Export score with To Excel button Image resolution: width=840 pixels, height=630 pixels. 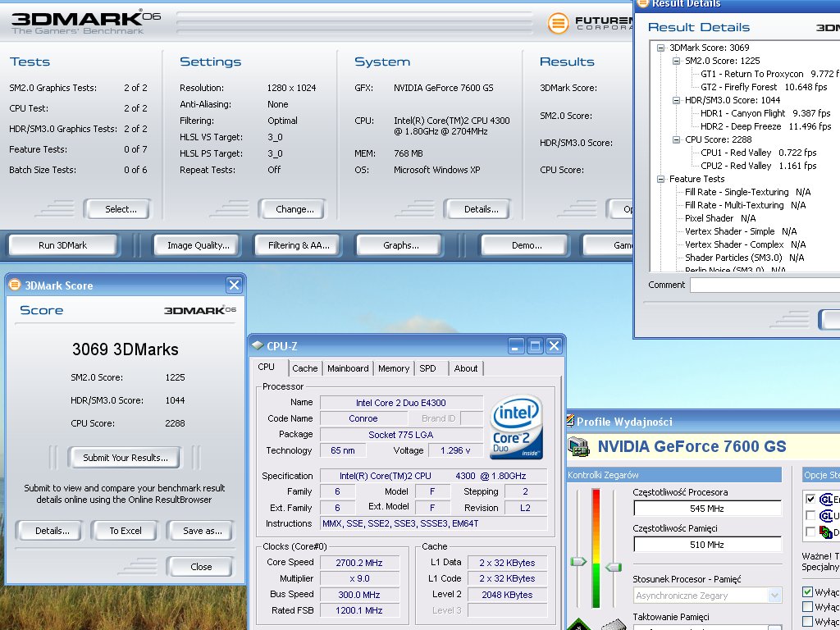125,531
